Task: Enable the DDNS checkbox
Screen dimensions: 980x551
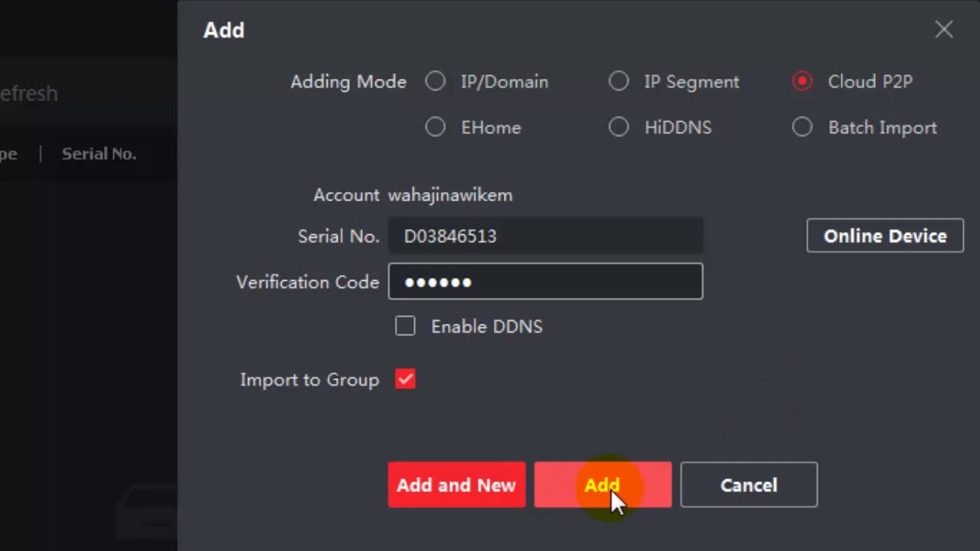Action: 405,326
